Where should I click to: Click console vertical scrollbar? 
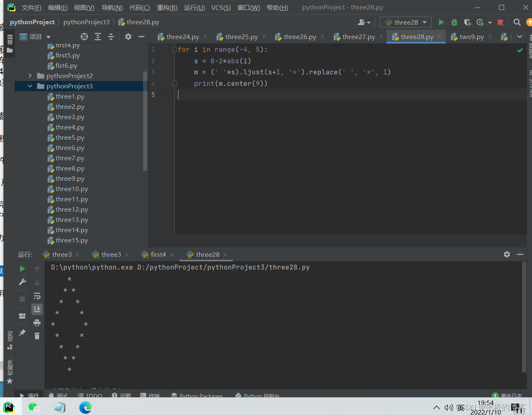(524, 317)
